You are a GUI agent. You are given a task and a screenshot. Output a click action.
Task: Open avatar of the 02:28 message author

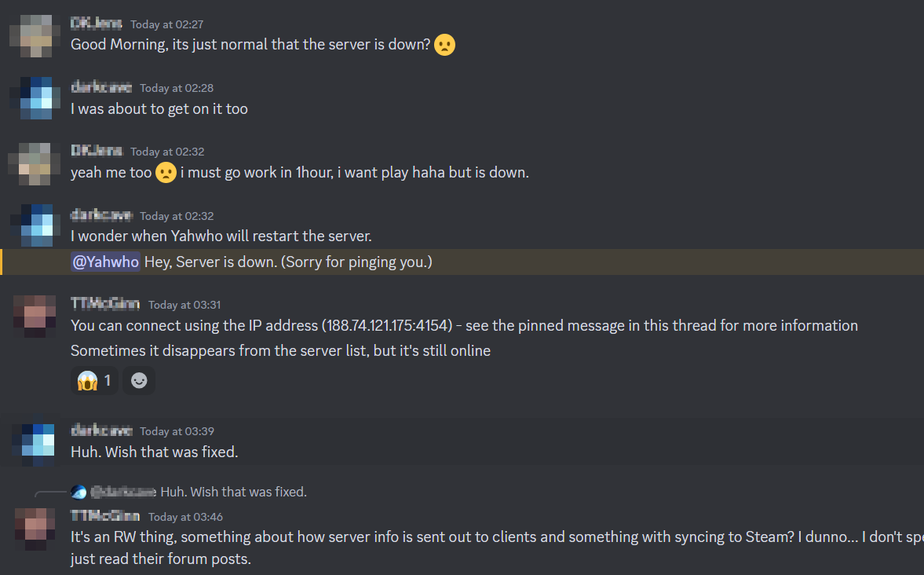pyautogui.click(x=31, y=99)
